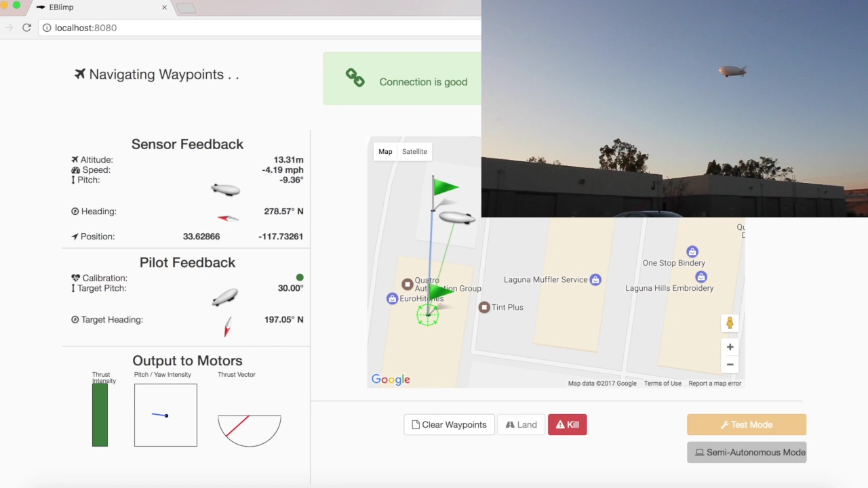Click the Connection is good banner
The height and width of the screenshot is (488, 868).
402,79
